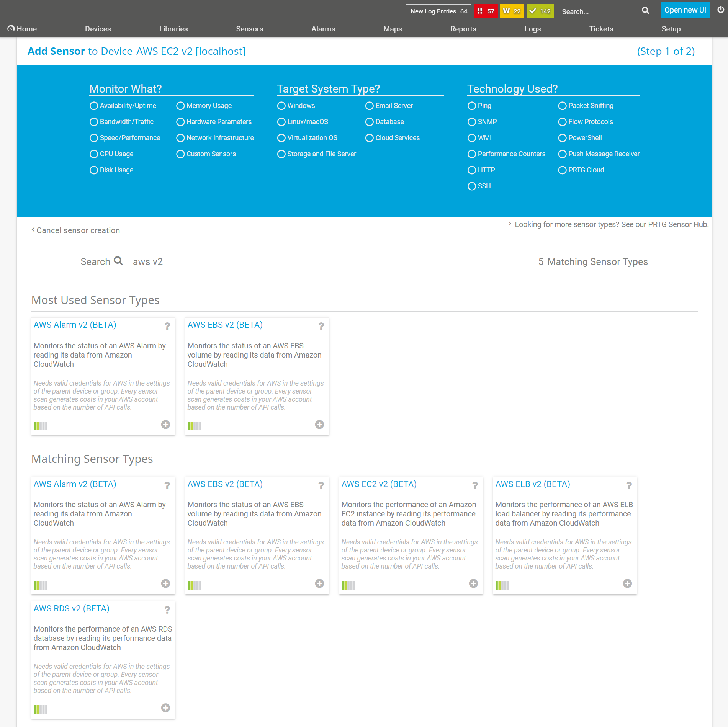Choose the PowerShell technology radio button
This screenshot has width=728, height=727.
(x=562, y=138)
